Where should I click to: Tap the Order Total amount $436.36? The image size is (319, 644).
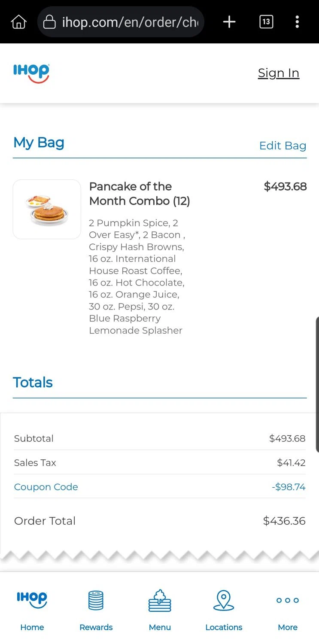pyautogui.click(x=284, y=521)
